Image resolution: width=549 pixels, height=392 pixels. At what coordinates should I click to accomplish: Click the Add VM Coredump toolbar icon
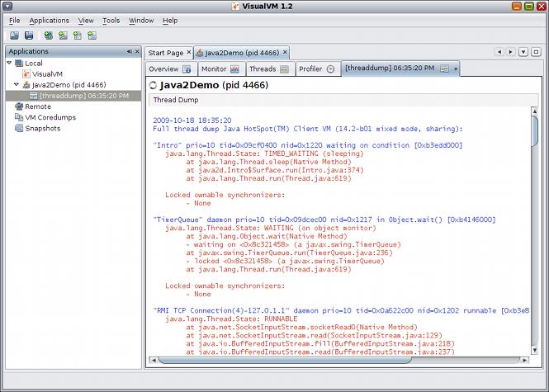point(78,35)
